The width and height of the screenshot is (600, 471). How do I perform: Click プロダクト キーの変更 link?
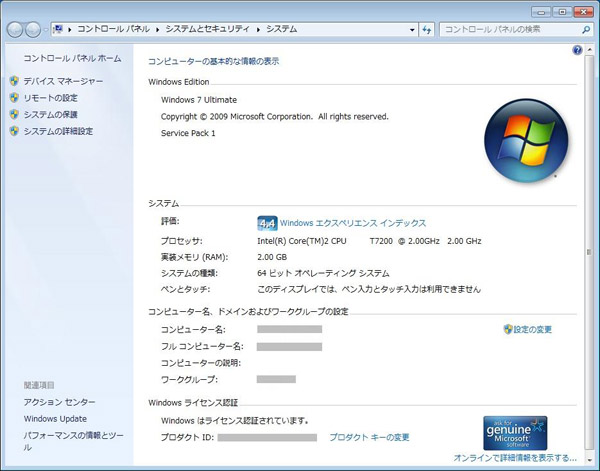369,437
